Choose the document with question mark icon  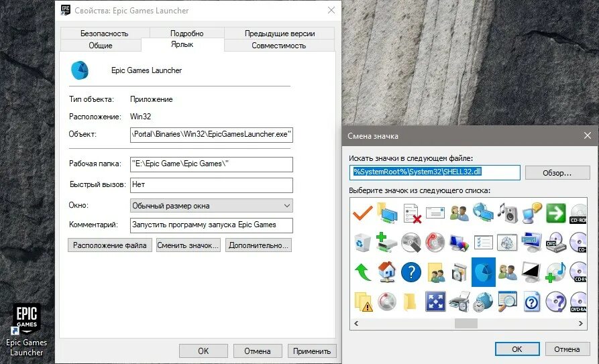(x=531, y=302)
